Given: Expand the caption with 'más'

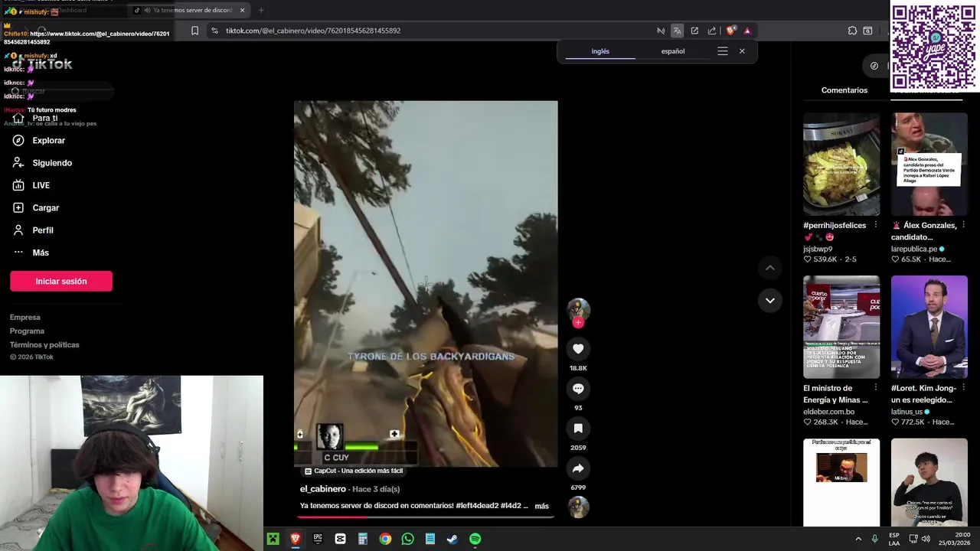Looking at the screenshot, I should [x=541, y=506].
